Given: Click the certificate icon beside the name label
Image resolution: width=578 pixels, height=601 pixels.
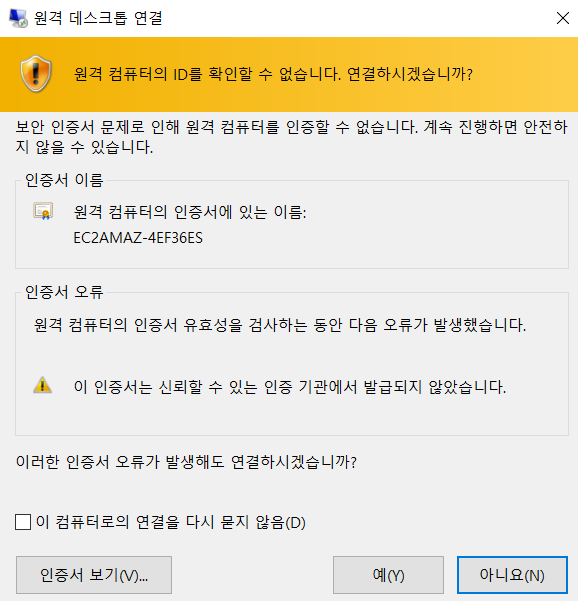Looking at the screenshot, I should pos(43,211).
